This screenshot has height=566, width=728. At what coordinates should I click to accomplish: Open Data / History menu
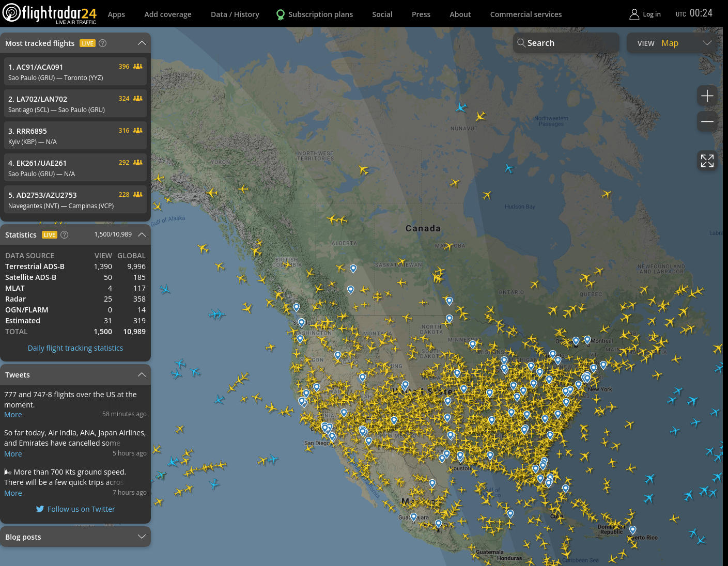235,14
